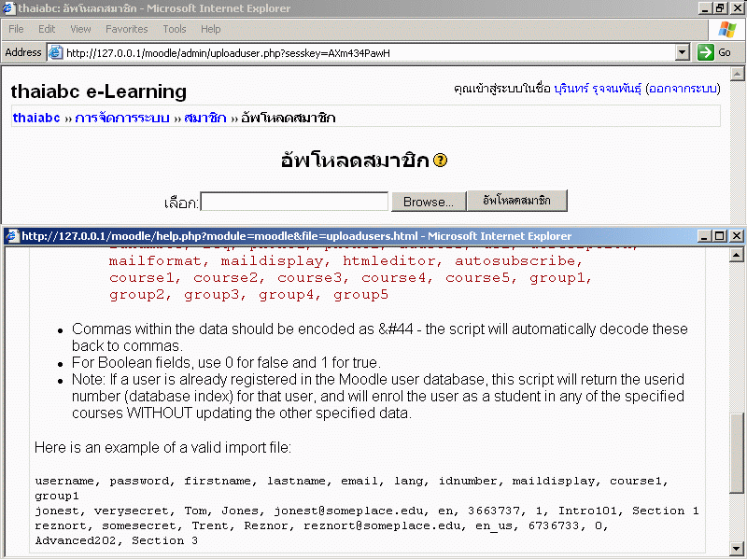This screenshot has height=560, width=747.
Task: Follow the thaiabc breadcrumb link
Action: point(36,118)
